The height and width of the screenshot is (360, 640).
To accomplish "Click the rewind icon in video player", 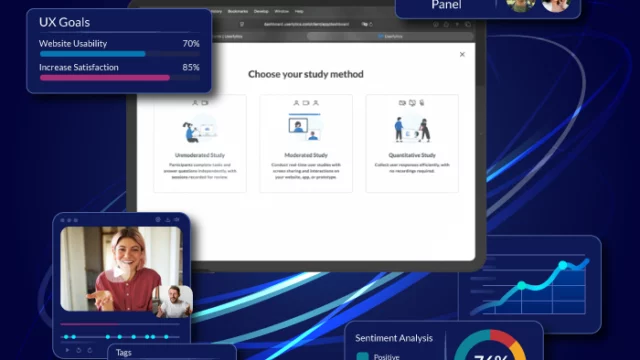I will tap(78, 350).
